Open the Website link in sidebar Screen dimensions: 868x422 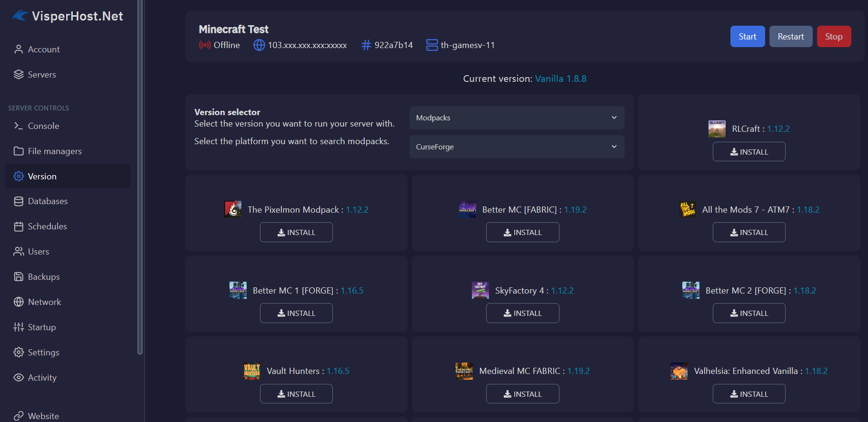pyautogui.click(x=68, y=416)
